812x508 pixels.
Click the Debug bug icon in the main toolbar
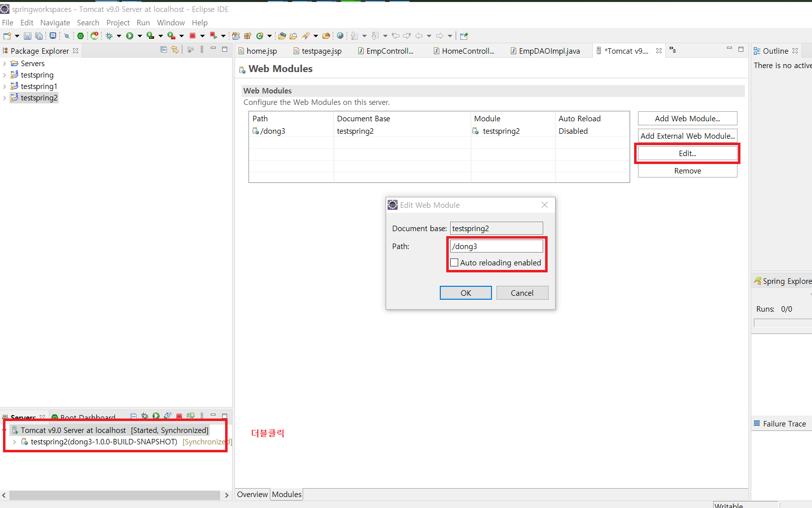[x=109, y=36]
